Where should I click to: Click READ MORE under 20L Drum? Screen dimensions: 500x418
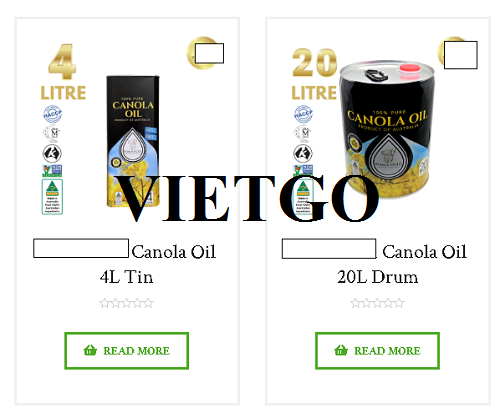click(377, 351)
